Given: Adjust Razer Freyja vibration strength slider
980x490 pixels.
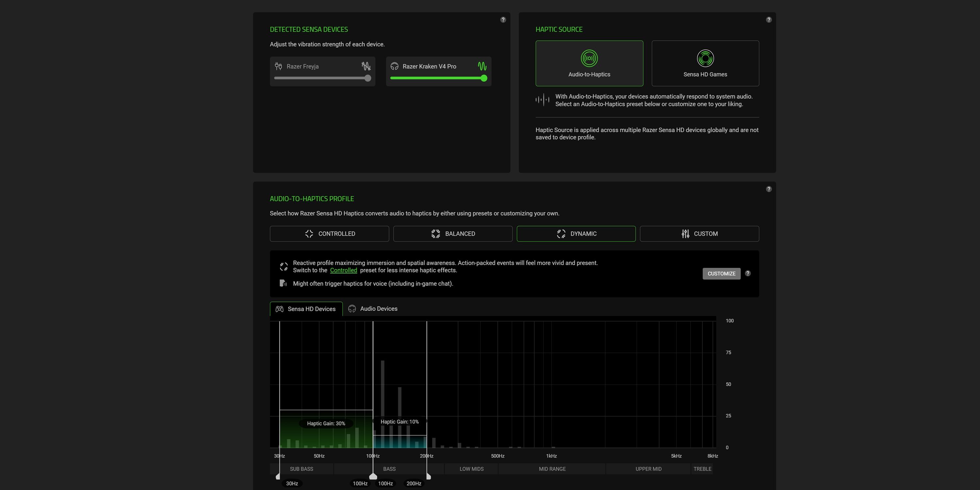Looking at the screenshot, I should (323, 78).
